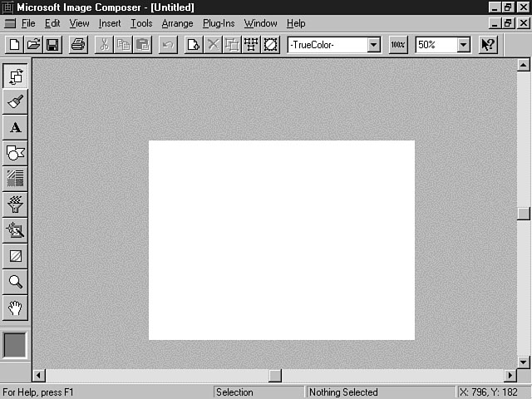532x399 pixels.
Task: Click the context Help arrow icon
Action: click(488, 45)
